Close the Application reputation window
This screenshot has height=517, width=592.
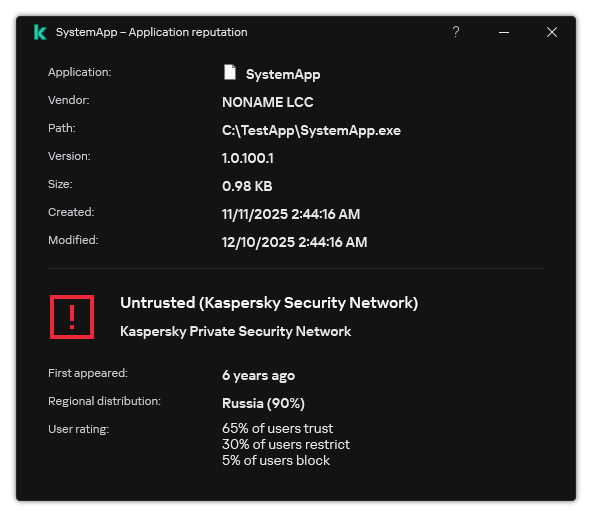(x=552, y=32)
